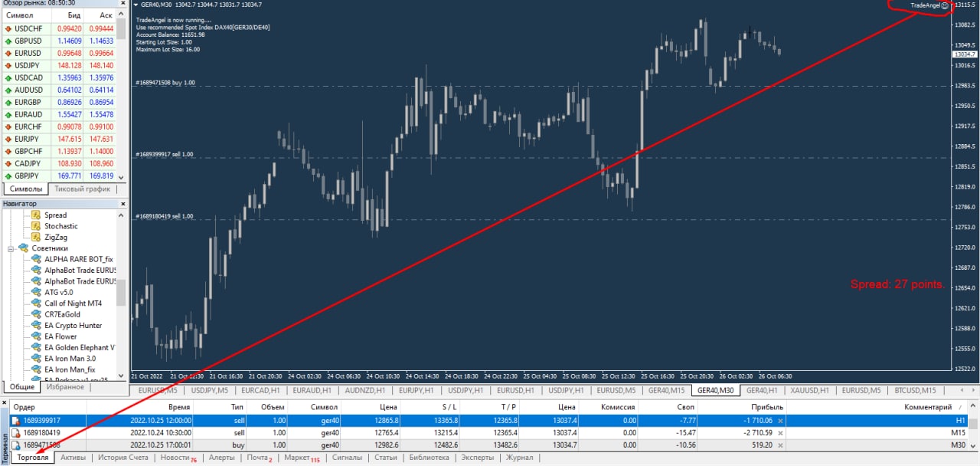Click Navigator scroll up arrow
Viewport: 980px width, 466px height.
pos(122,215)
